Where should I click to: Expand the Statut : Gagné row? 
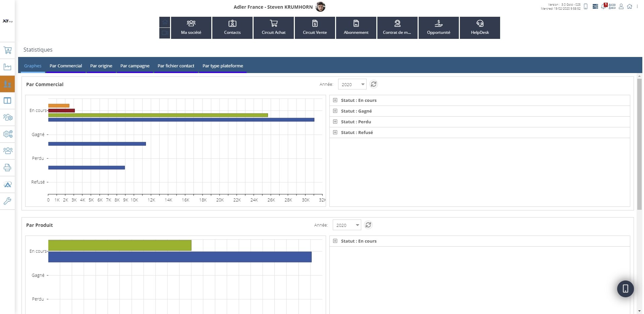tap(335, 111)
